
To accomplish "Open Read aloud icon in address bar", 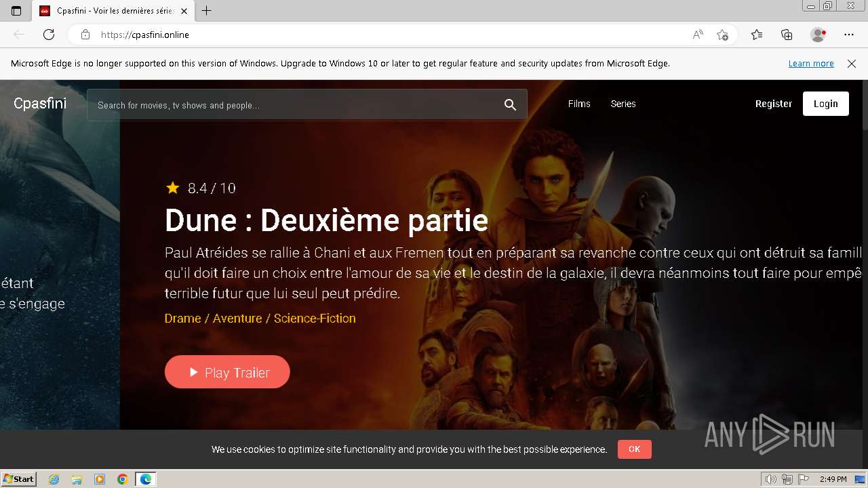I will (x=698, y=35).
